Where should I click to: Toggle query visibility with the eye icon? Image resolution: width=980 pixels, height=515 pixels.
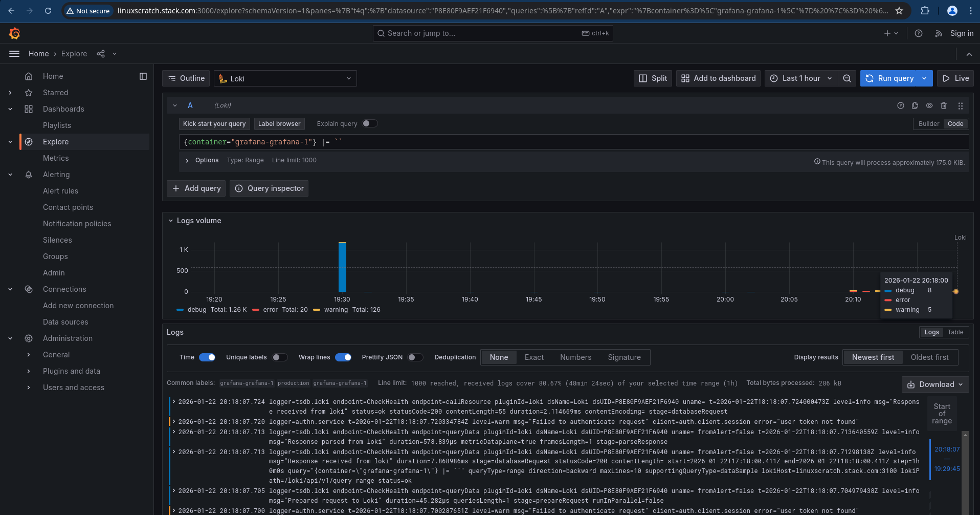pyautogui.click(x=929, y=105)
